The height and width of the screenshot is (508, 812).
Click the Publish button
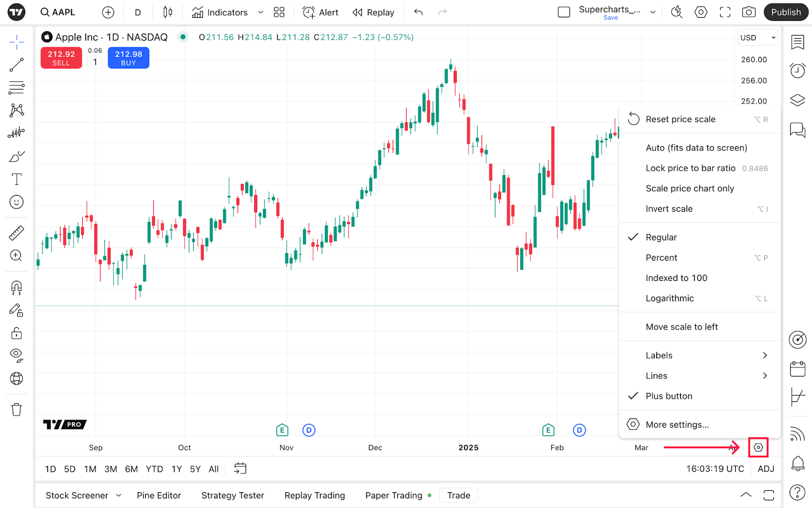(x=786, y=12)
